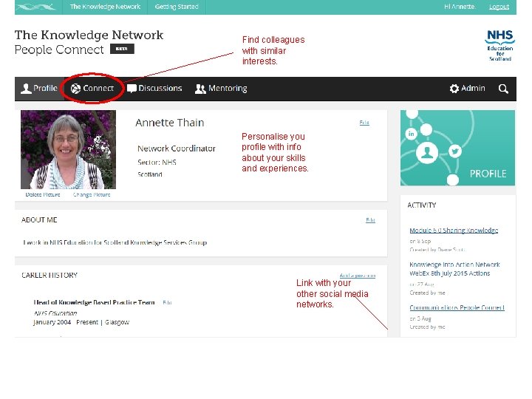Click the Change Picture link
532x399 pixels.
[92, 195]
